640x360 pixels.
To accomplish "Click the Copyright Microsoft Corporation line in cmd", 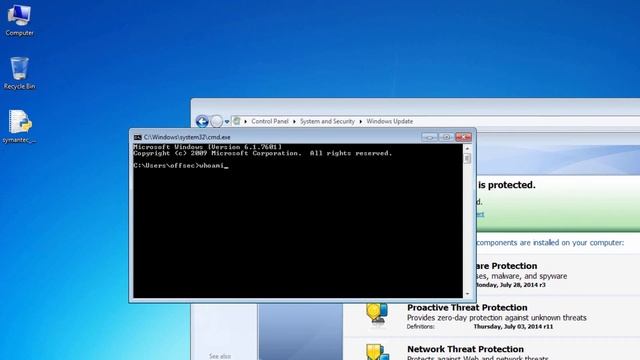I will pos(262,153).
